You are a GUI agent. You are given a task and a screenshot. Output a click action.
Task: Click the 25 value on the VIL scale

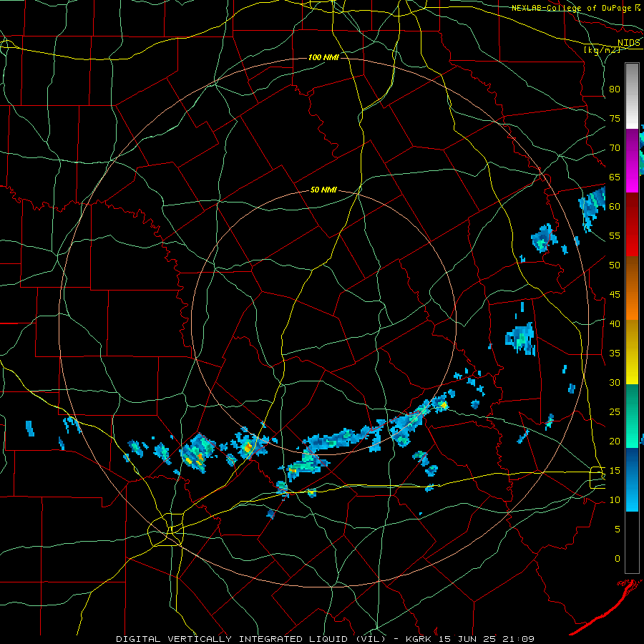[x=615, y=412]
